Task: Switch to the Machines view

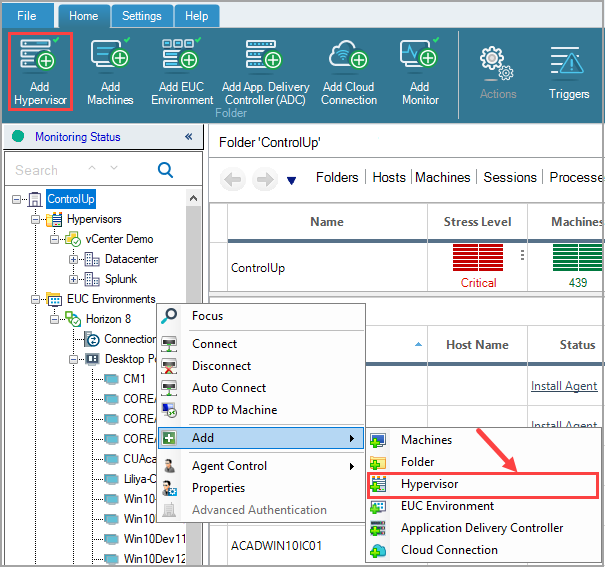Action: (443, 177)
